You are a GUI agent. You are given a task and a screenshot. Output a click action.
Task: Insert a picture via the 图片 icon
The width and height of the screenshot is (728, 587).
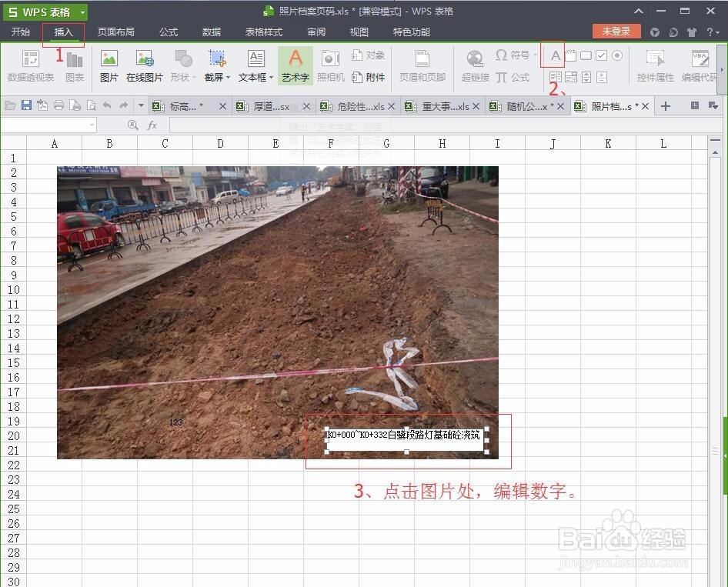click(109, 66)
